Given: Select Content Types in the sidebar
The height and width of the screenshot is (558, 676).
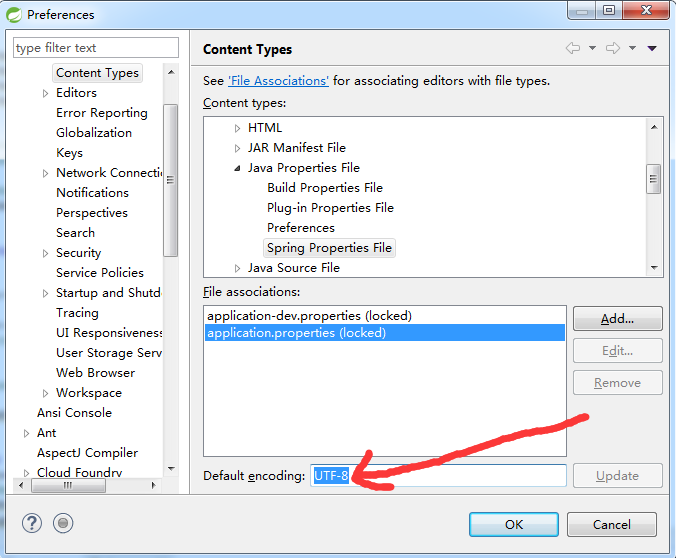Looking at the screenshot, I should [97, 73].
